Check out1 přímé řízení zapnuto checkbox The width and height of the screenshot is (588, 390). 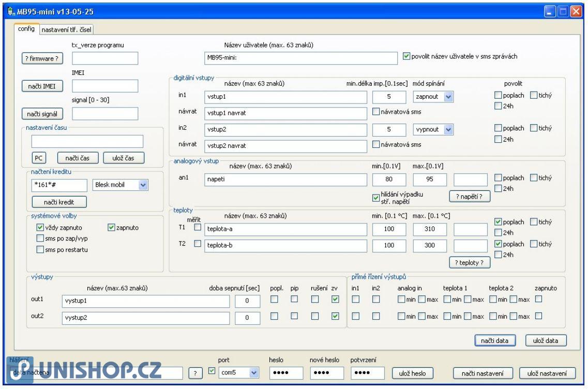tap(539, 299)
